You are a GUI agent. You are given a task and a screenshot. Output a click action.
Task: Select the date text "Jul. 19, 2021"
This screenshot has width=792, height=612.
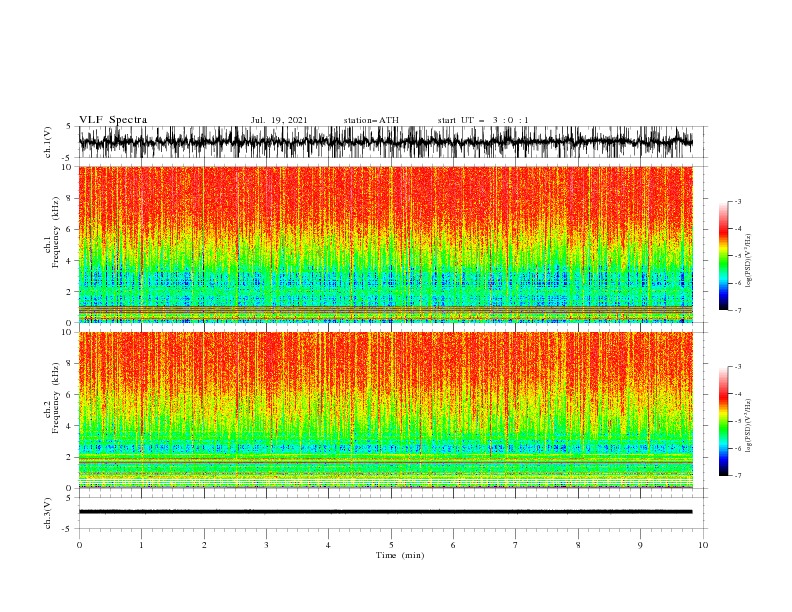coord(279,120)
